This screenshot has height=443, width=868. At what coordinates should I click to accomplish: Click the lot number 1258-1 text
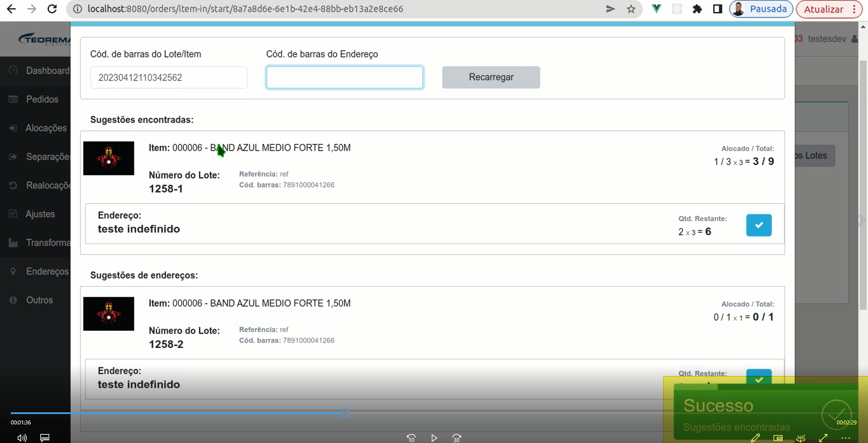[166, 189]
